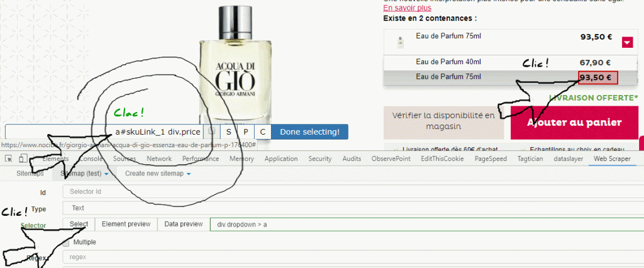Click the regex input field
644x268 pixels.
tap(353, 257)
